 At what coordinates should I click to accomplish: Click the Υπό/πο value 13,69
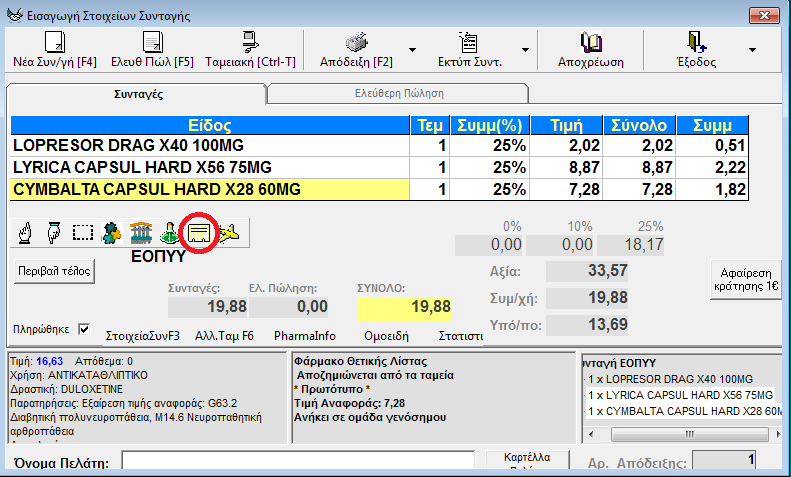pos(587,325)
